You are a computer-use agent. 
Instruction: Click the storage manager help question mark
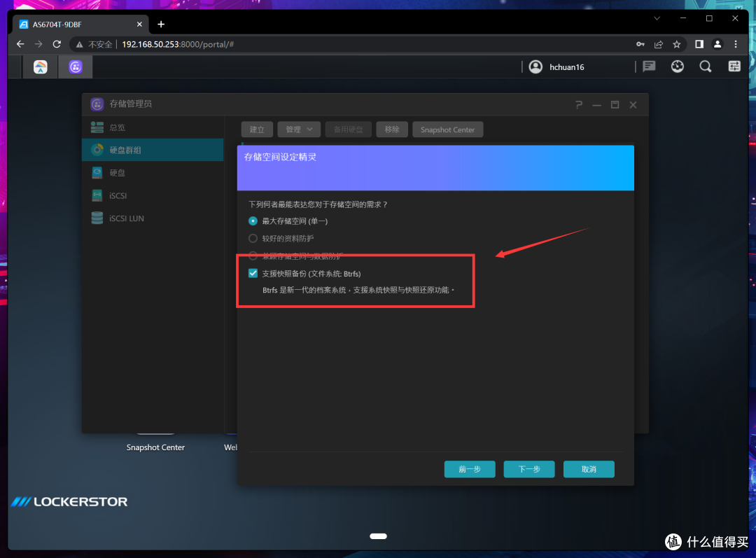579,105
